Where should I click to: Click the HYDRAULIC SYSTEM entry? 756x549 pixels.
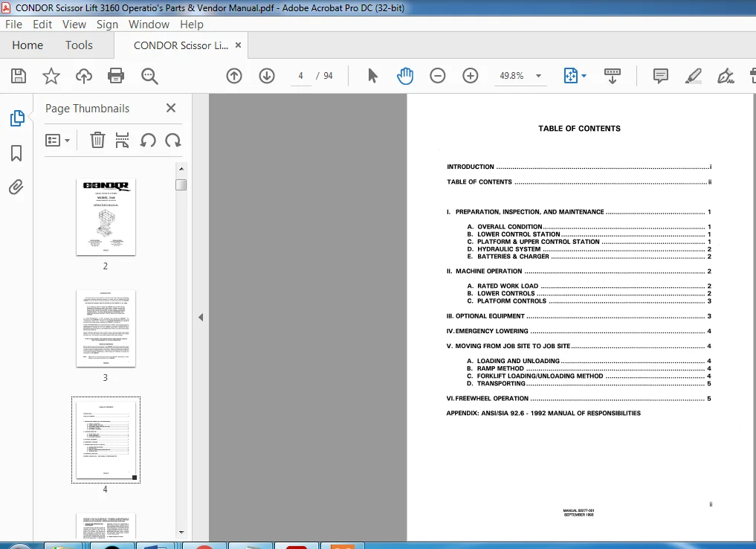coord(589,249)
